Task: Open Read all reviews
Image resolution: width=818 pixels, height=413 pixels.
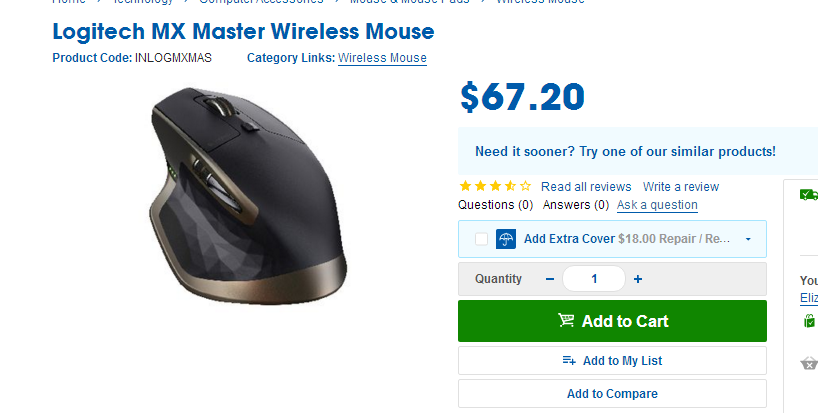Action: pyautogui.click(x=586, y=187)
